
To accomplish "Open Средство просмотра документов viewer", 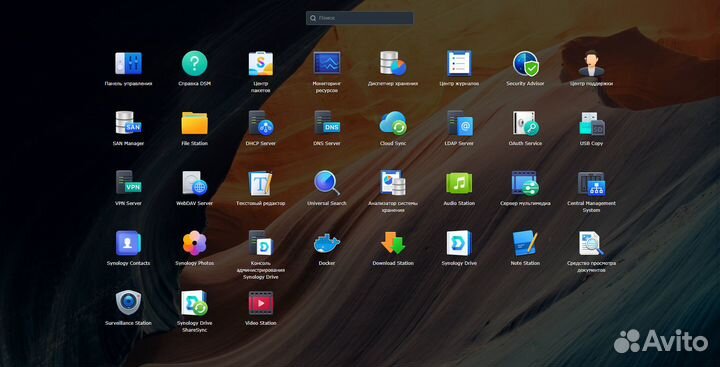I will click(x=591, y=243).
